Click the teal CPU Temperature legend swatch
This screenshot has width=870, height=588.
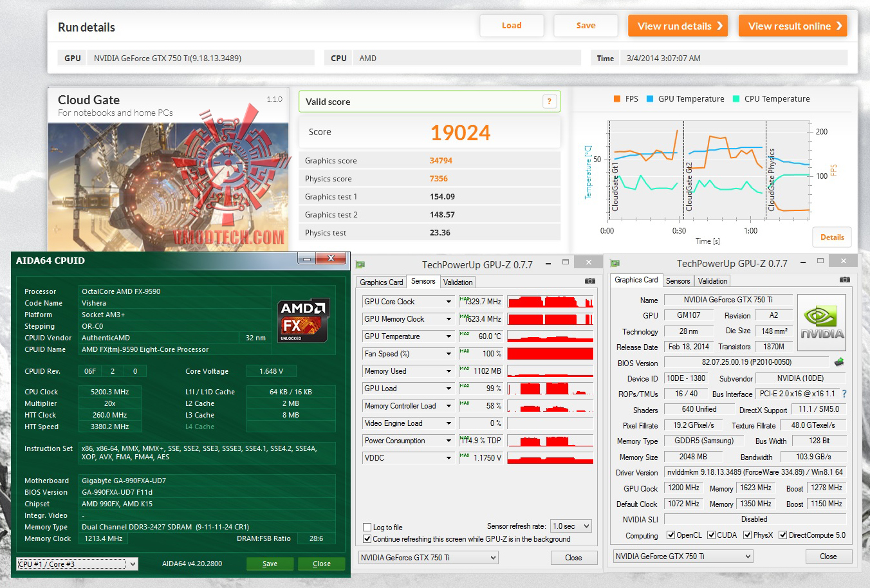736,99
